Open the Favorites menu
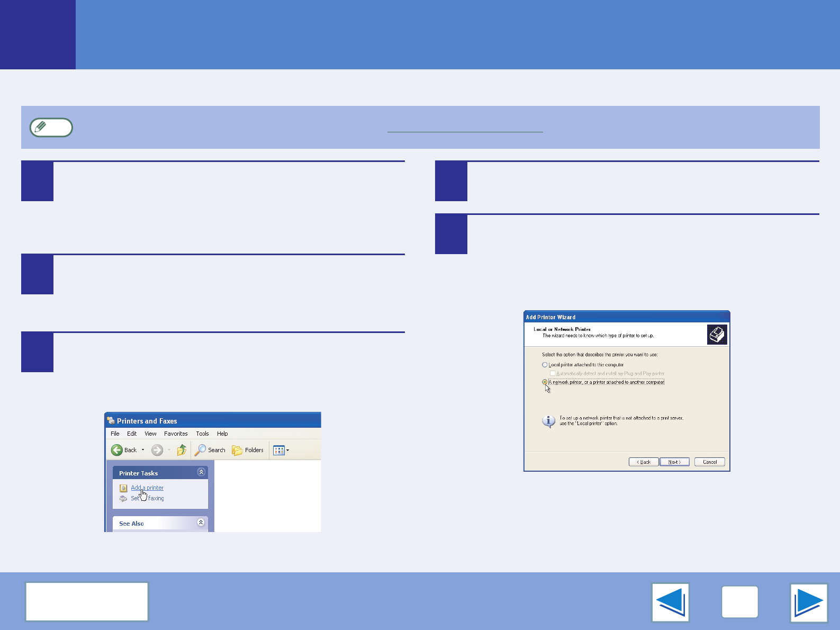Viewport: 840px width, 630px height. point(176,434)
